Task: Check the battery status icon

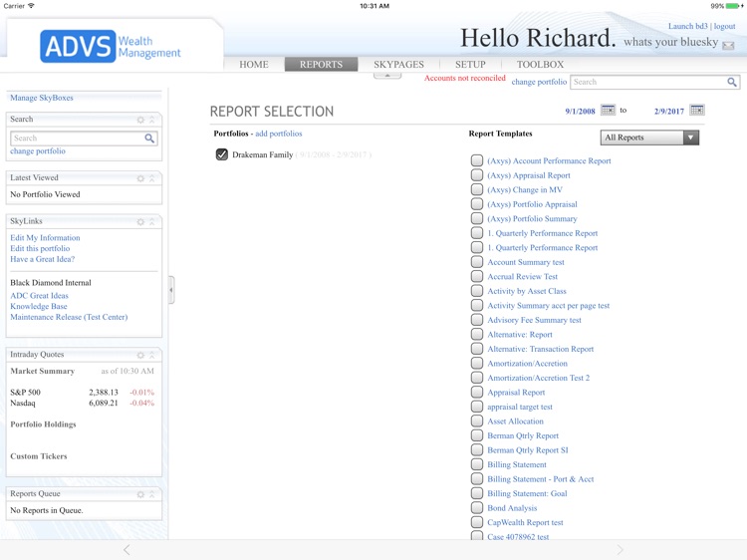Action: point(734,6)
